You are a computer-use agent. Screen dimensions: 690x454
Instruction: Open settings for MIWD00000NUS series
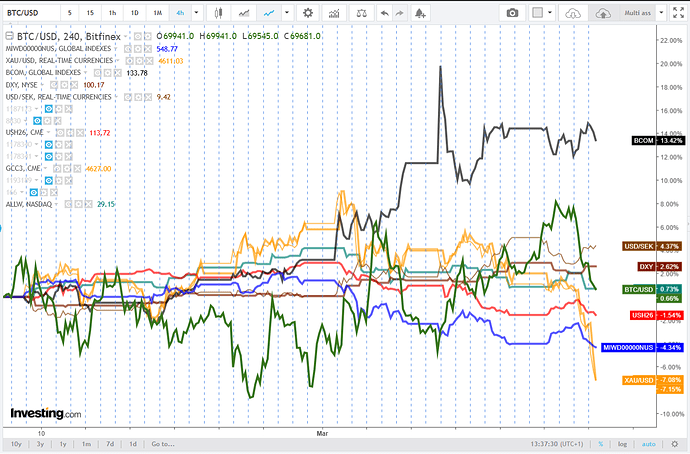[138, 49]
